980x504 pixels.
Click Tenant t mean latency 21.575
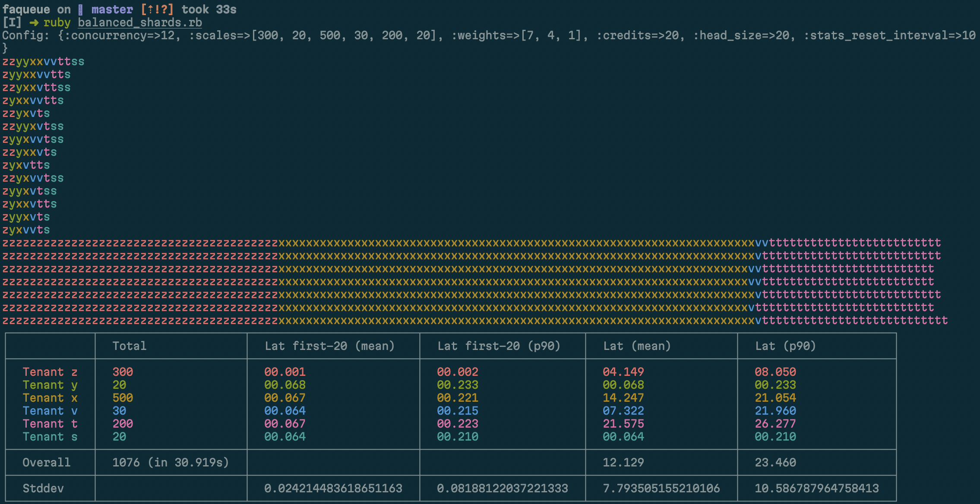[623, 424]
